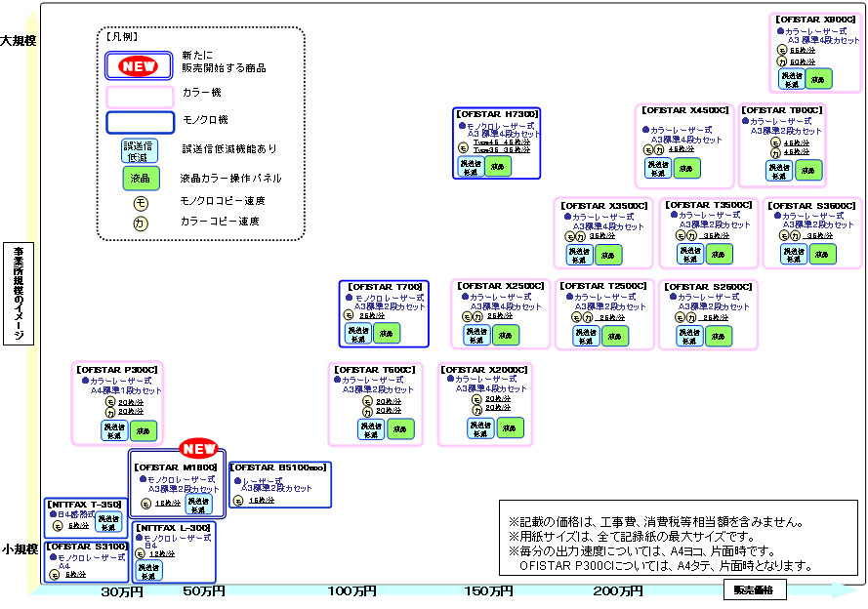
Task: Click the モ speed icon on the OFISTAR S3100 card
Action: point(54,575)
